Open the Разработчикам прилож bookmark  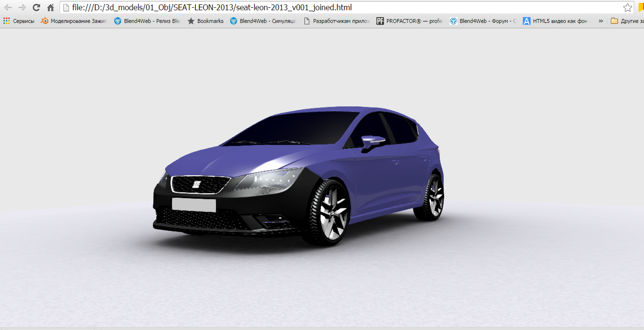pyautogui.click(x=338, y=21)
